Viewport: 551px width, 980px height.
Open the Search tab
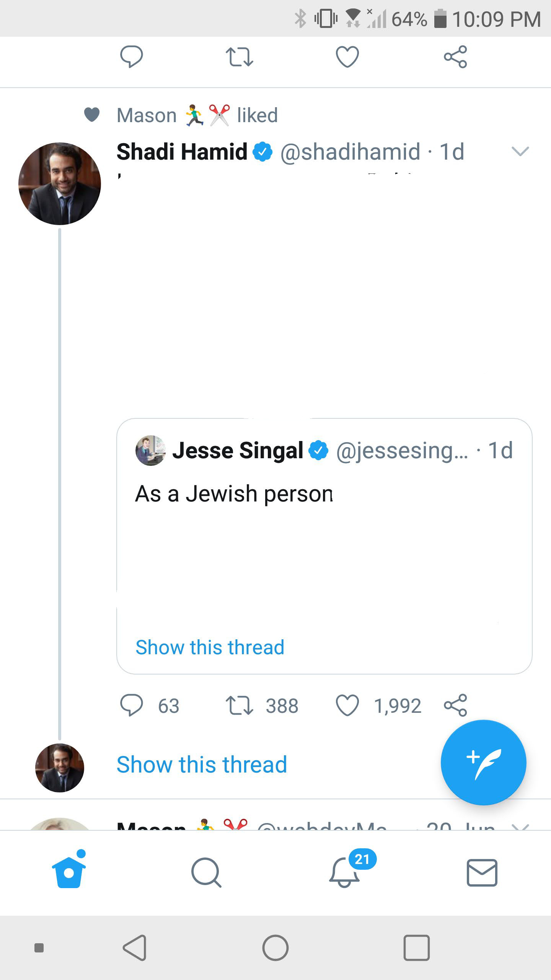(206, 872)
